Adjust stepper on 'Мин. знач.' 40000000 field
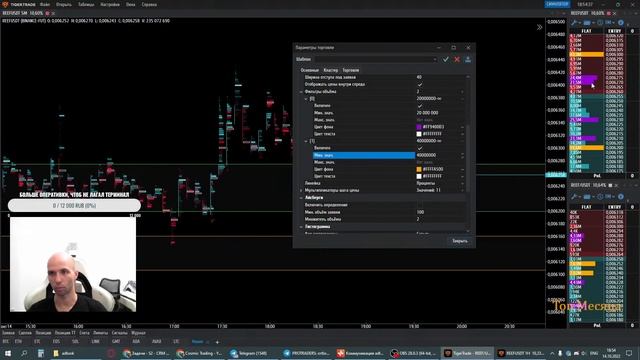640x360 pixels. [462, 156]
